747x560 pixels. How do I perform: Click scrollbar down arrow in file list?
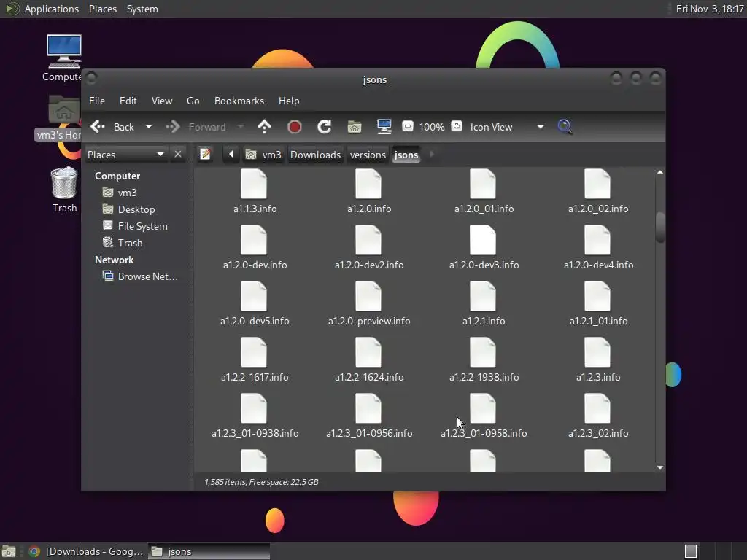(659, 467)
